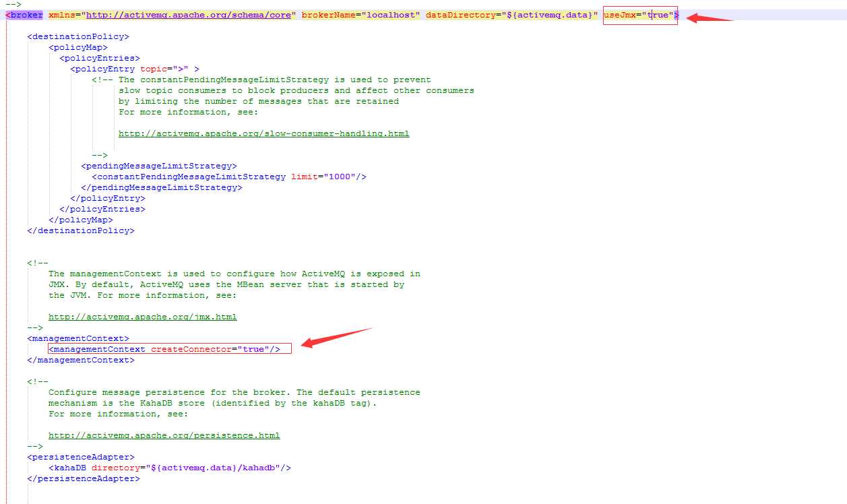Click the closing </pendingMessageLimitStrategy> tag
The width and height of the screenshot is (847, 504).
click(x=162, y=187)
